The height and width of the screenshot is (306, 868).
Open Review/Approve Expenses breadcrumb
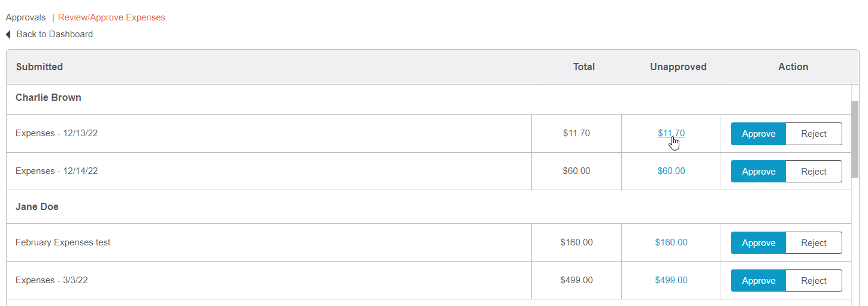111,17
